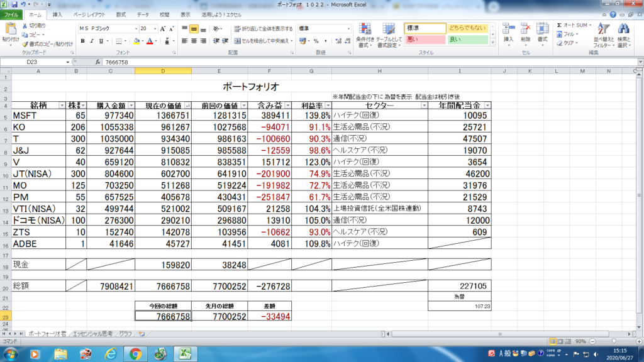The image size is (644, 362).
Task: Switch to the データ (Data) ribbon tab
Action: click(143, 15)
